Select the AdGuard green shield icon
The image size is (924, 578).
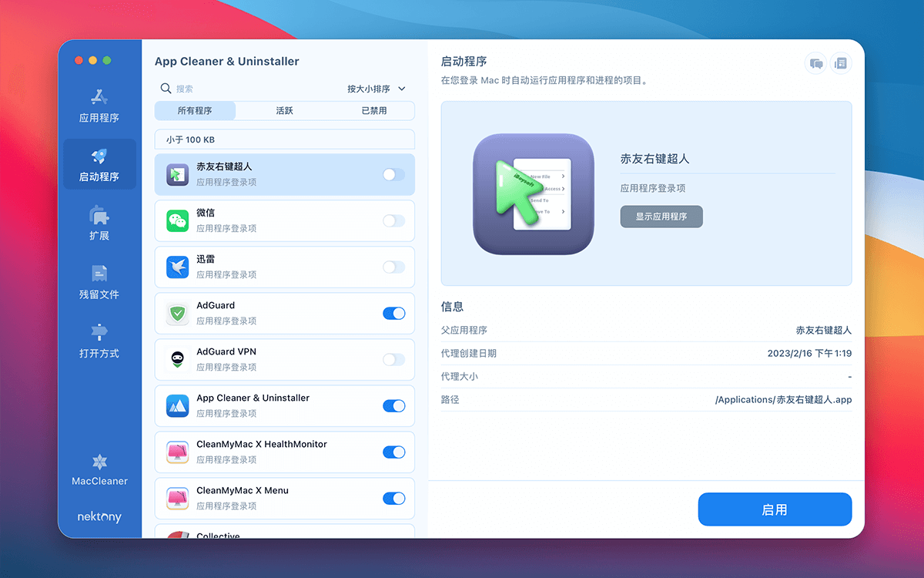(178, 314)
